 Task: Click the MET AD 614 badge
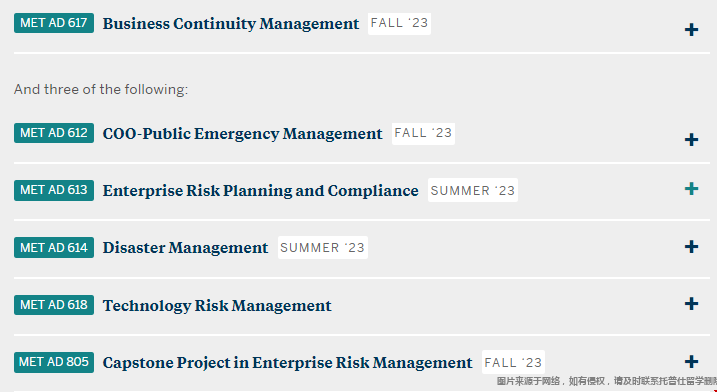[x=54, y=247]
